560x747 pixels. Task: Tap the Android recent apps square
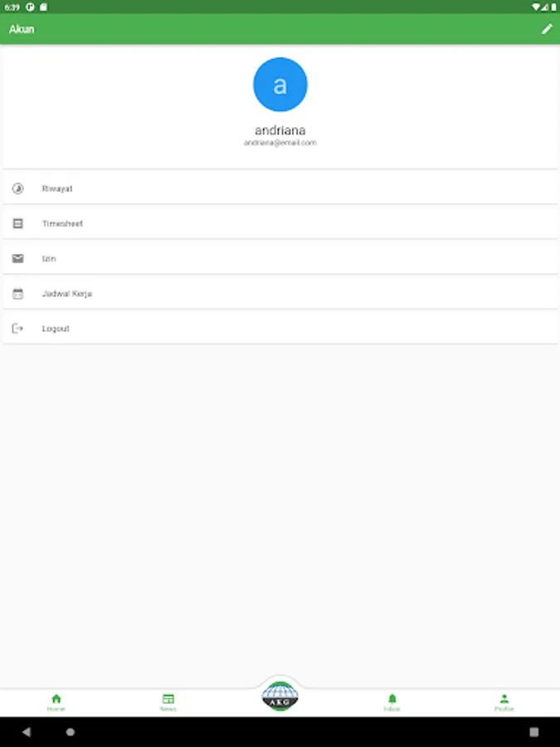(533, 732)
